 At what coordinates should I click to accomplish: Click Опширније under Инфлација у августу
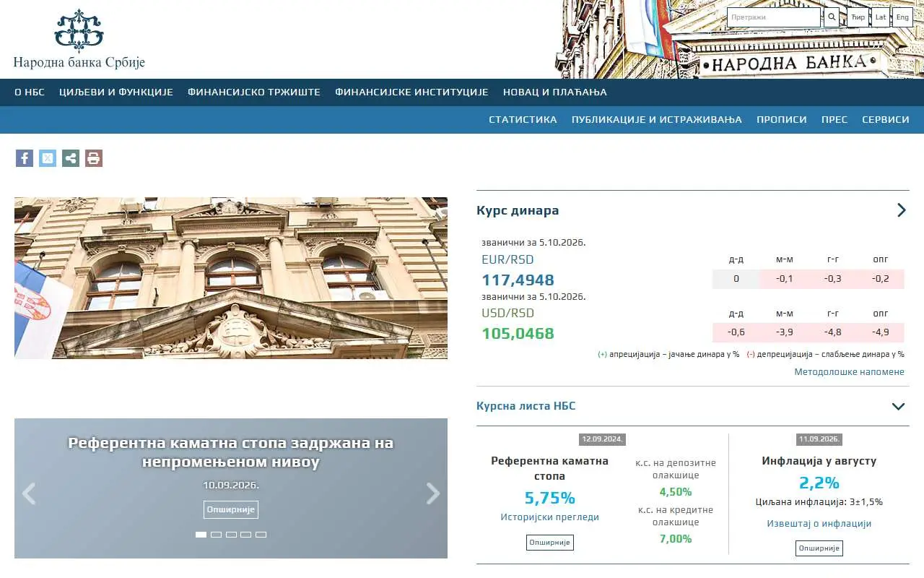pos(819,548)
